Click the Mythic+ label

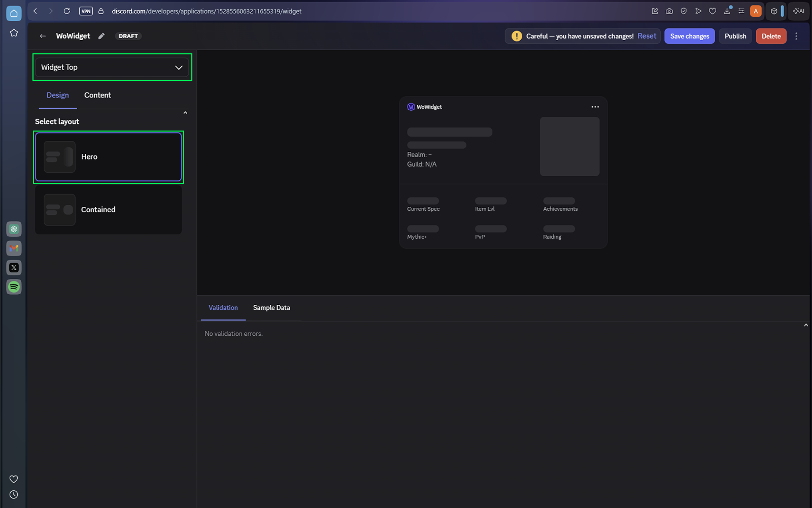417,237
